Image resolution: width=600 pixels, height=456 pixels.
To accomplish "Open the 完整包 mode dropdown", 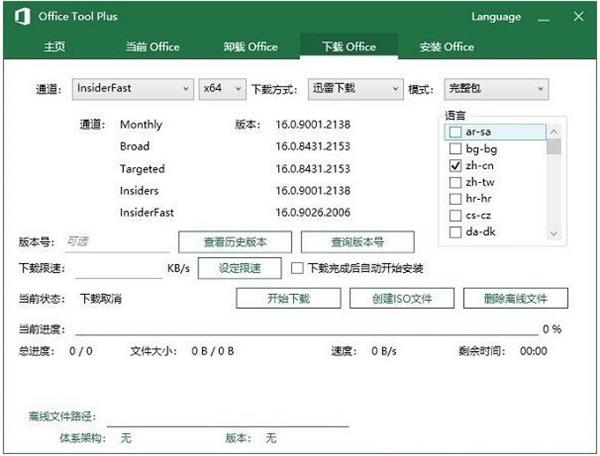I will (496, 89).
